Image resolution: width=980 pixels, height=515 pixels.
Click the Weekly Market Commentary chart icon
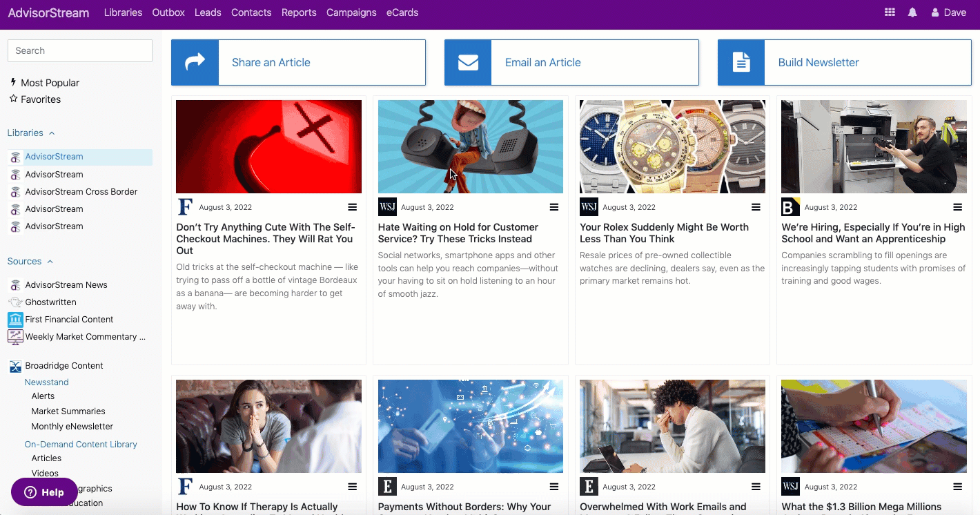tap(15, 337)
